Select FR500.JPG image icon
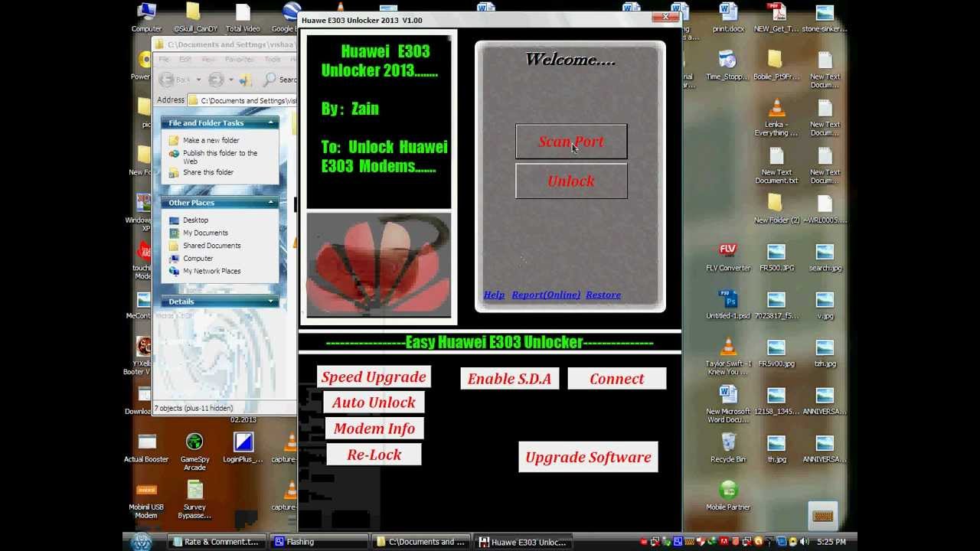Viewport: 980px width, 551px height. pos(776,257)
